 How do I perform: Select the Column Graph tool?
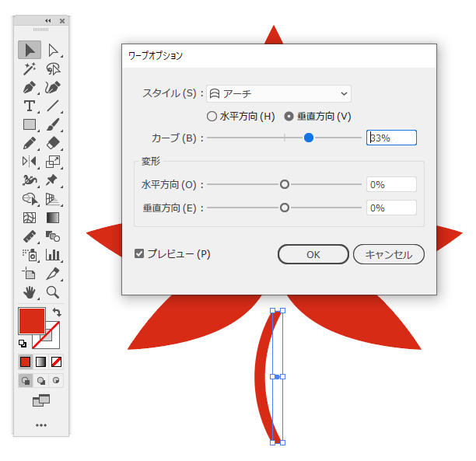click(x=53, y=255)
